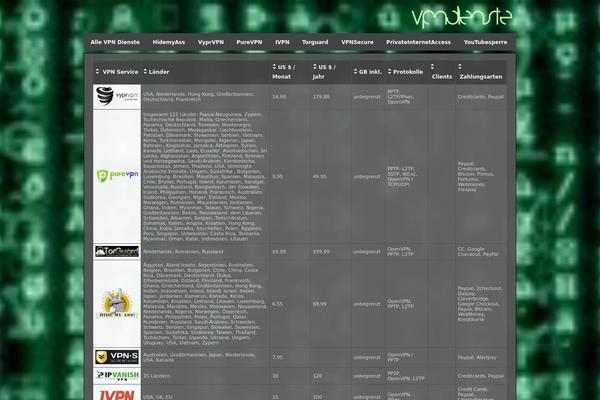
Task: Select IVPN yearly price 100
Action: coord(318,397)
